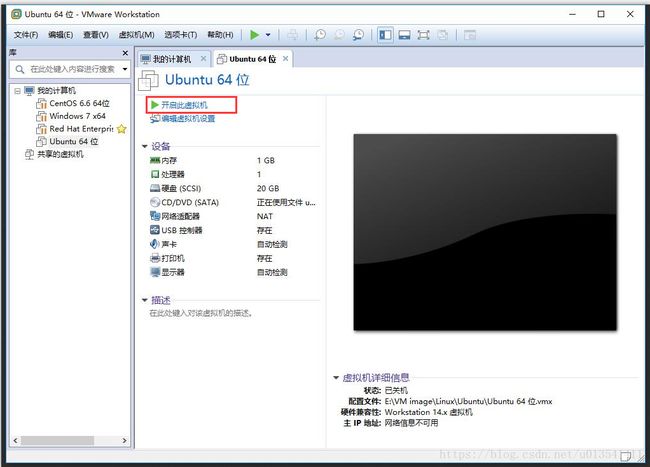Viewport: 650px width, 467px height.
Task: Click the 已关机 status text
Action: pos(396,390)
